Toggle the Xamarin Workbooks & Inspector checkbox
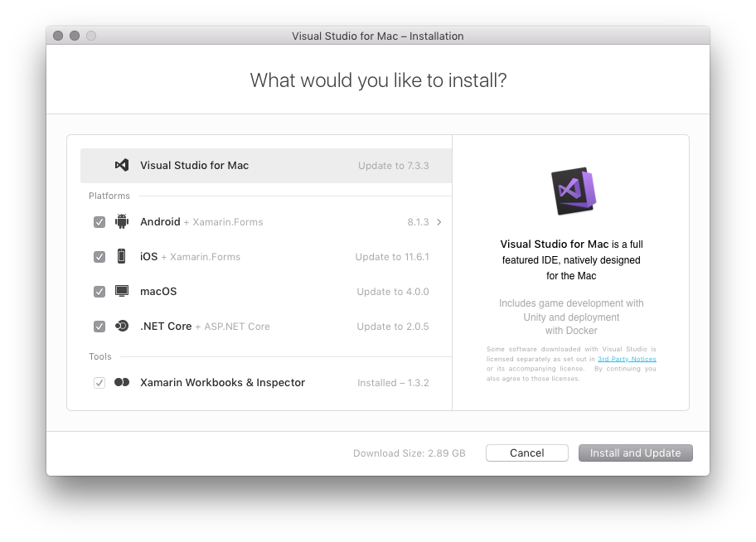Viewport: 756px width, 542px height. pos(99,382)
